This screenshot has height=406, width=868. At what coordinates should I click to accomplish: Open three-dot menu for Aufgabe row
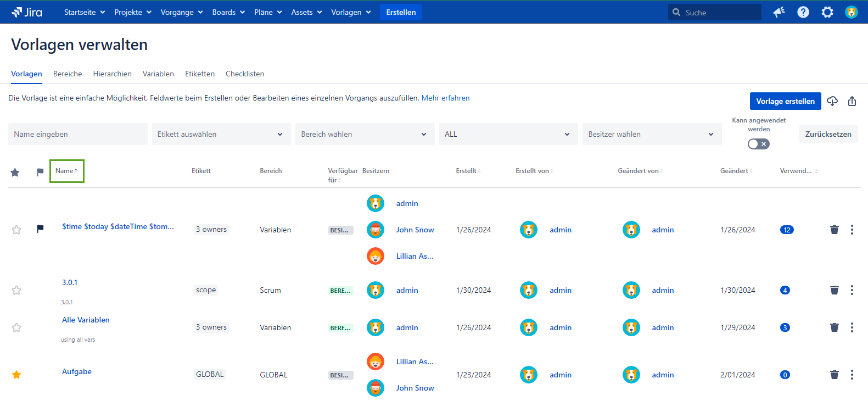click(852, 375)
